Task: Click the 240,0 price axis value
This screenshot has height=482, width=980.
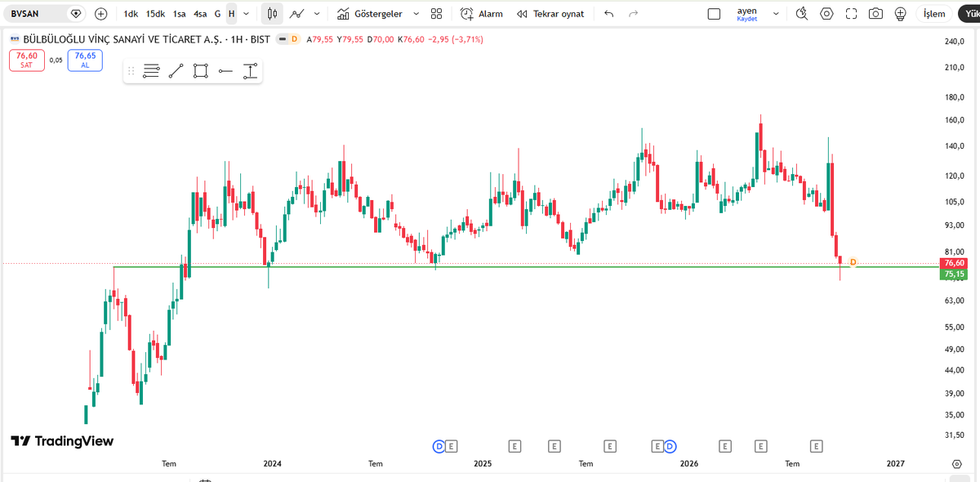Action: coord(954,42)
